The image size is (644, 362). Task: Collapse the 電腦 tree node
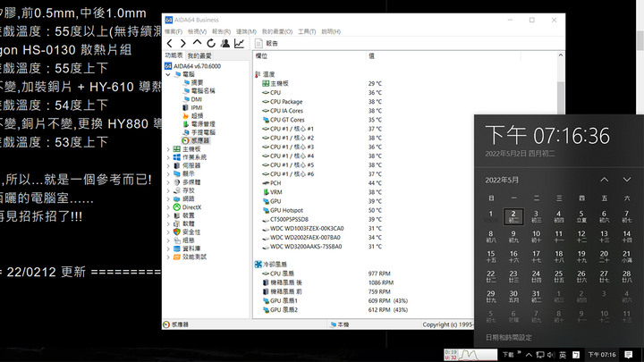(x=168, y=75)
